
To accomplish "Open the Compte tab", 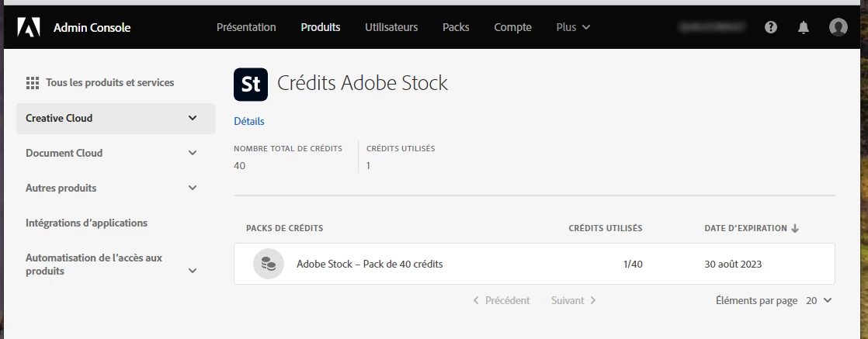I will (512, 27).
